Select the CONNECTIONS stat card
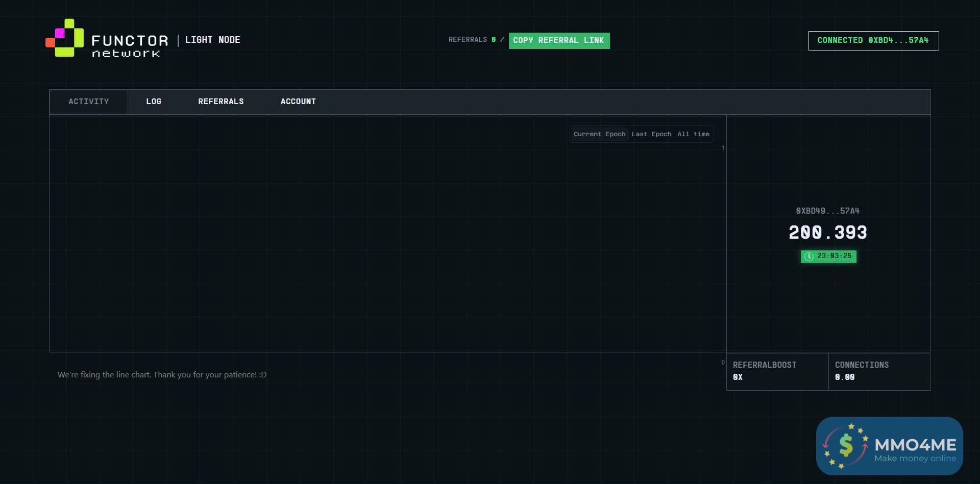980x484 pixels. coord(879,371)
